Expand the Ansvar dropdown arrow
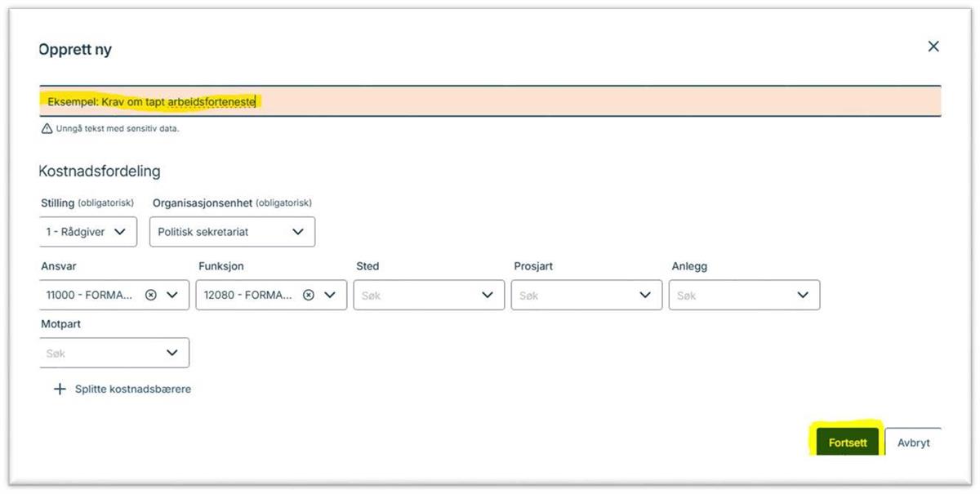980x494 pixels. click(x=172, y=296)
